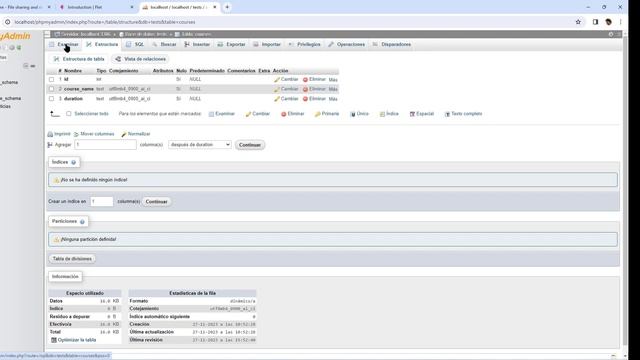Screen dimensions: 640x360
Task: Click the Mover columnas link
Action: click(97, 134)
